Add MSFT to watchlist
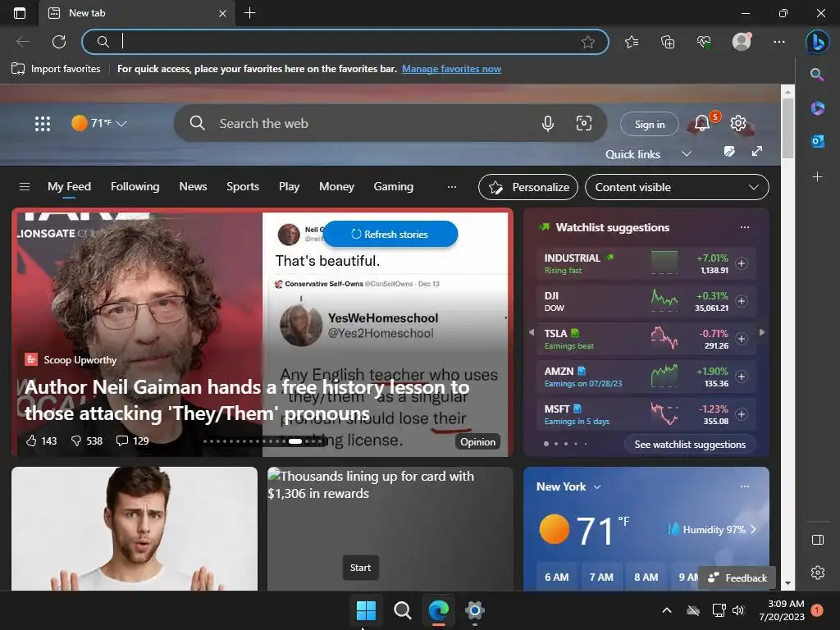This screenshot has width=840, height=630. coord(742,414)
